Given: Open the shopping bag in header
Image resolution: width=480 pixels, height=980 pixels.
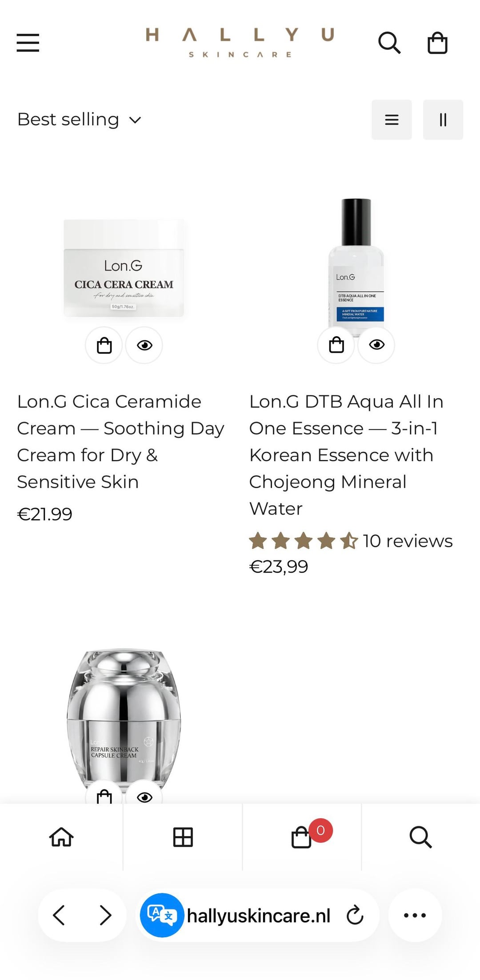Looking at the screenshot, I should tap(437, 43).
